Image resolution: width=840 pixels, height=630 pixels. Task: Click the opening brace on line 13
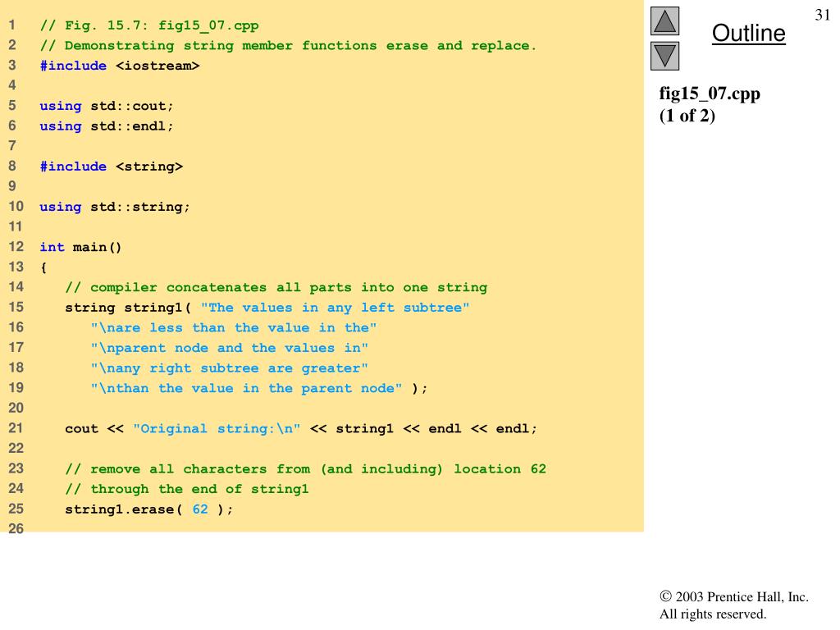[43, 267]
